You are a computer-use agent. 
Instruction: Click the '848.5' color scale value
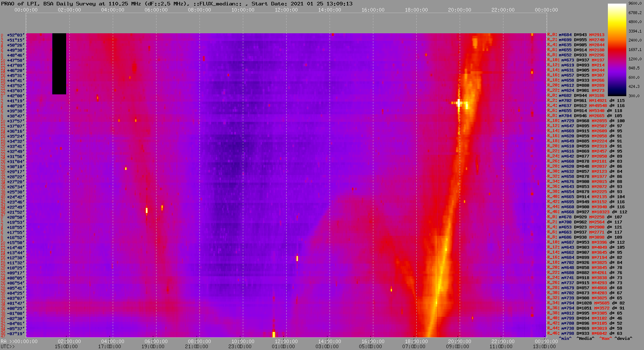tap(634, 68)
